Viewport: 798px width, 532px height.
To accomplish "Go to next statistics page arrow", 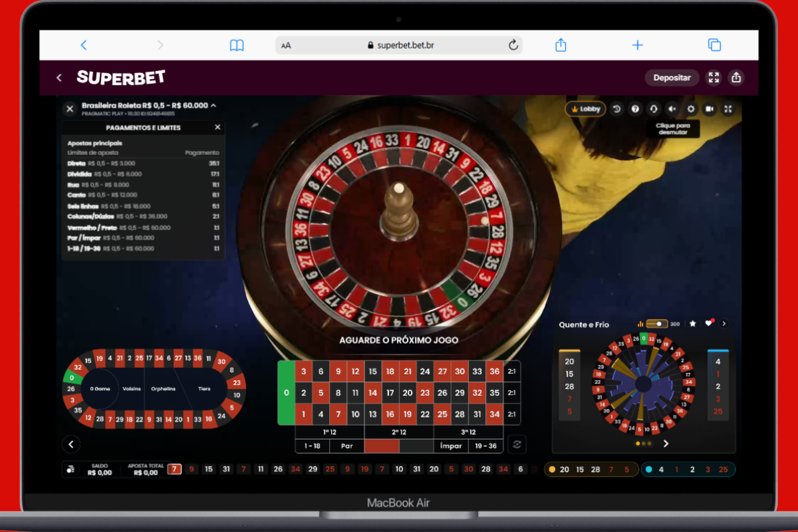I will [x=666, y=444].
